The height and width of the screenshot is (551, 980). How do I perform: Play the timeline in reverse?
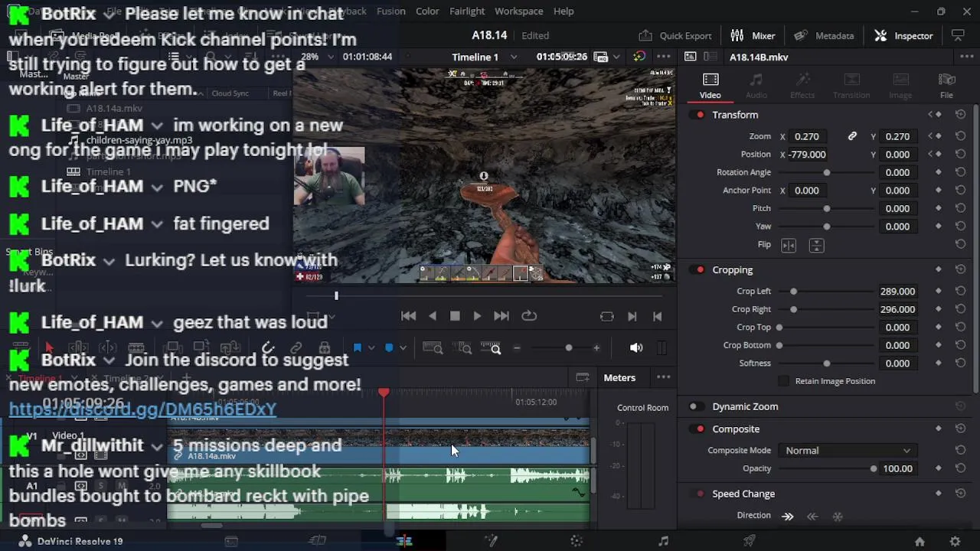click(433, 316)
